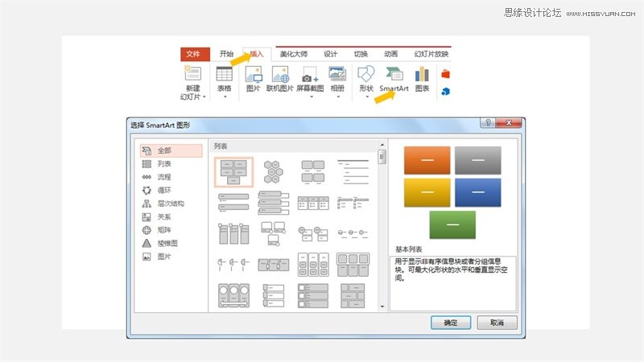Open the 文件 file menu
This screenshot has height=362, width=644.
[x=194, y=54]
